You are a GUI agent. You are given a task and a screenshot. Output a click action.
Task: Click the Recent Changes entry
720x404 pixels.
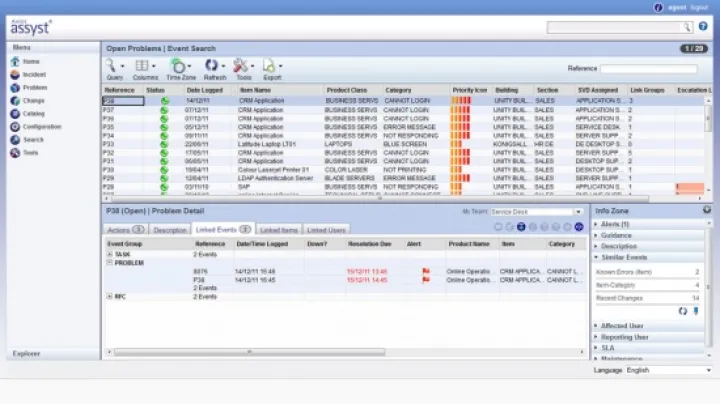coord(647,298)
